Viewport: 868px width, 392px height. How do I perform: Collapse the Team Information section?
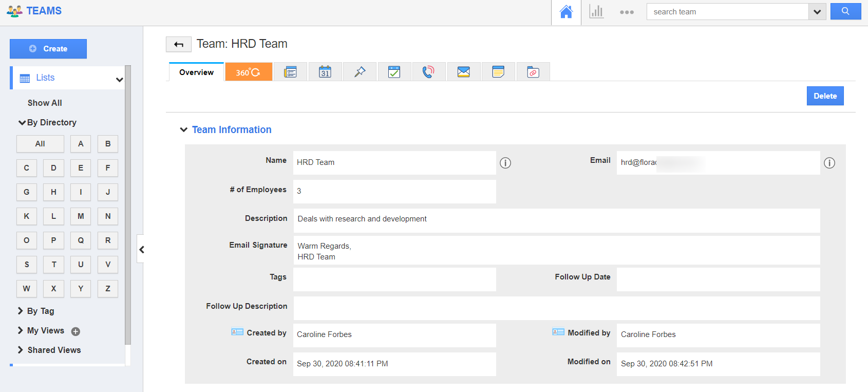[x=184, y=130]
